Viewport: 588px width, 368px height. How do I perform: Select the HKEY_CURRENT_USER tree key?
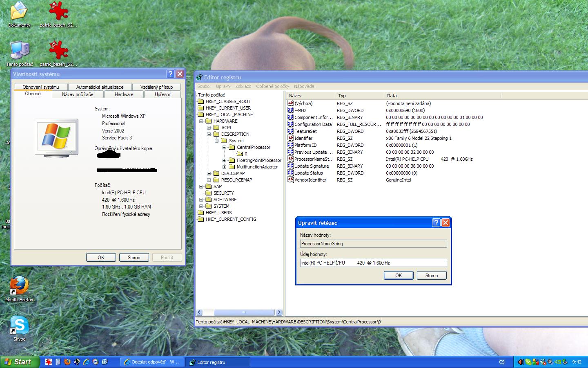click(x=228, y=108)
